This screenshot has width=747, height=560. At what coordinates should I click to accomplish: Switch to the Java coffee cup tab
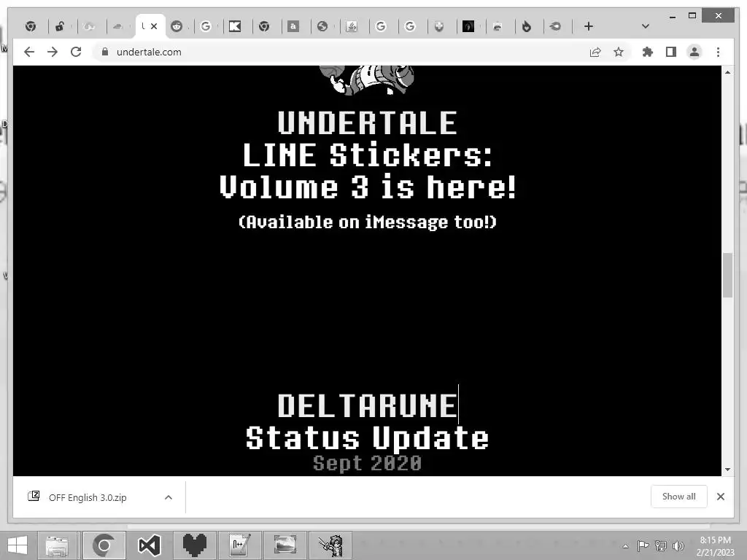point(352,26)
